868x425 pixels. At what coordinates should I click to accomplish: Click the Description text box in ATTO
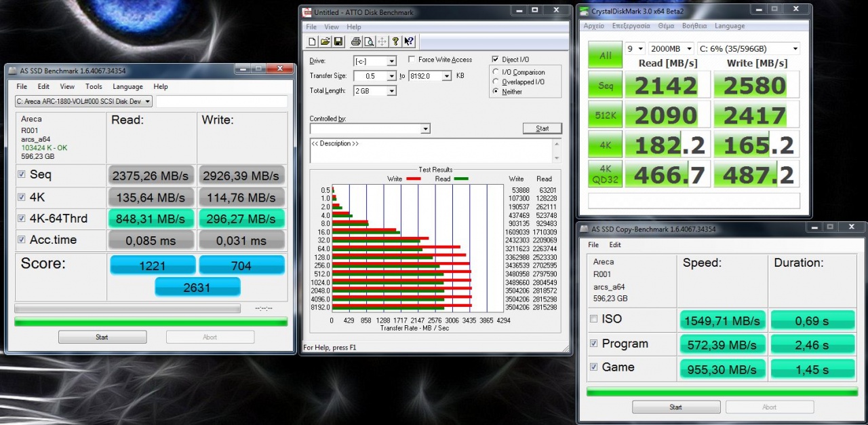[x=431, y=151]
